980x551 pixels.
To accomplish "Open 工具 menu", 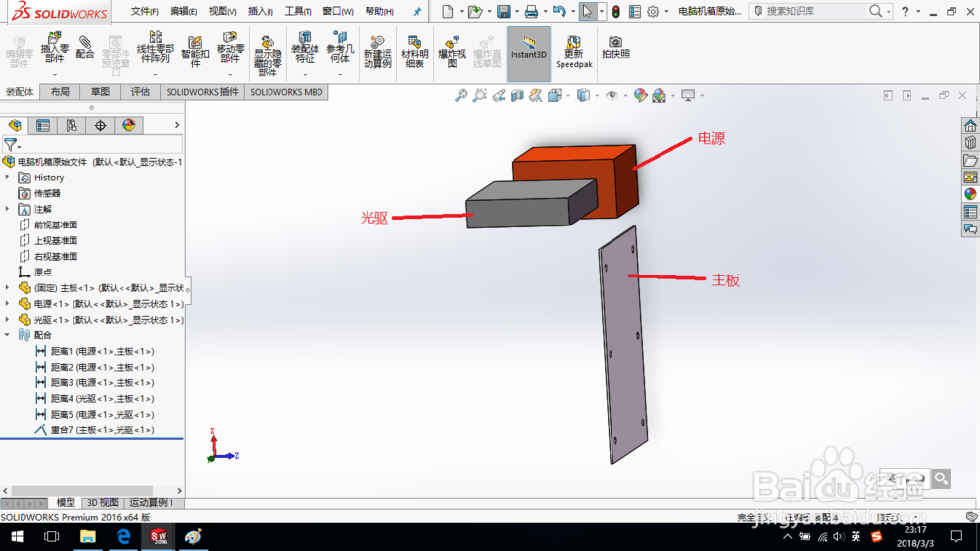I will click(x=298, y=11).
